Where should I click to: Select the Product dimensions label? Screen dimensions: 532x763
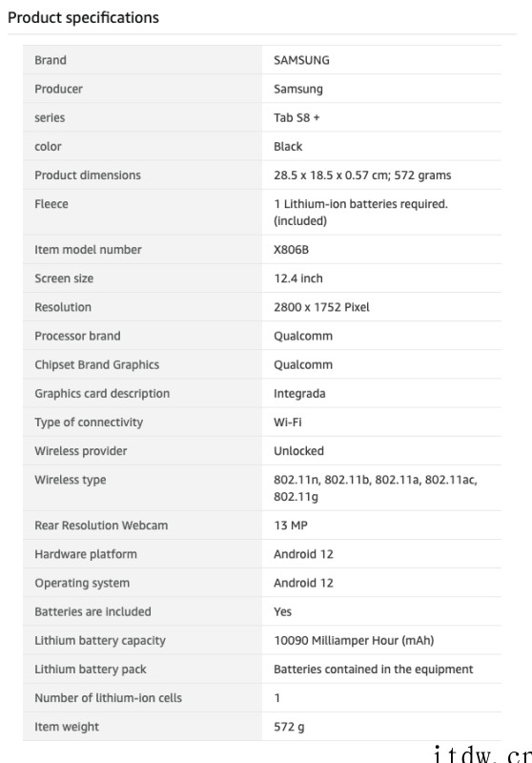[88, 175]
